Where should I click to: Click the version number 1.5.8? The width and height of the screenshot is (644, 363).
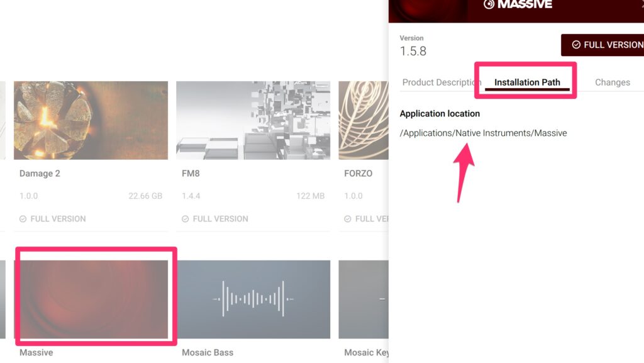[413, 52]
